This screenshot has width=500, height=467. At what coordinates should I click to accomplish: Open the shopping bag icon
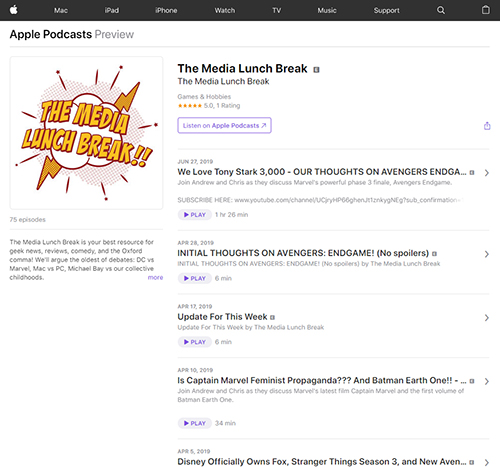[x=486, y=10]
